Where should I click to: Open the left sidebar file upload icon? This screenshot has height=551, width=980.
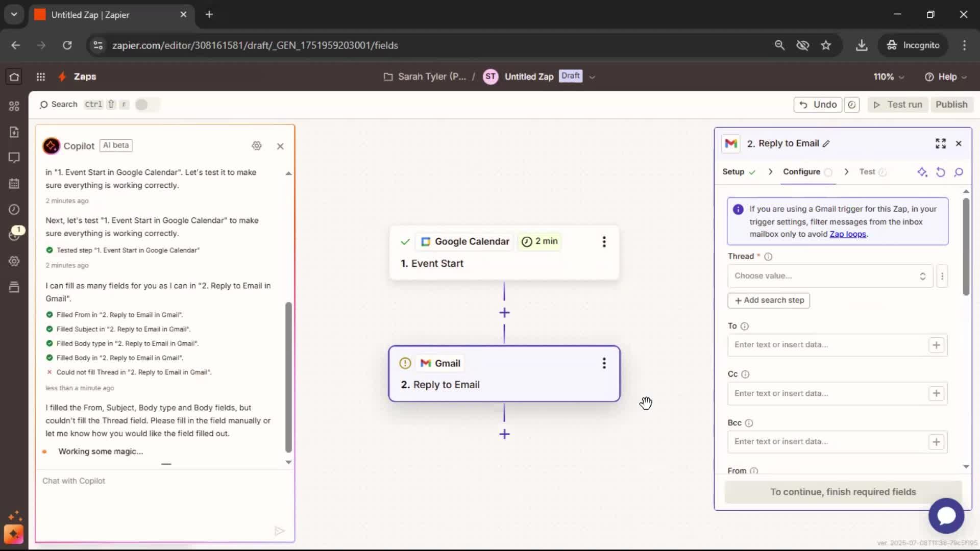click(14, 132)
